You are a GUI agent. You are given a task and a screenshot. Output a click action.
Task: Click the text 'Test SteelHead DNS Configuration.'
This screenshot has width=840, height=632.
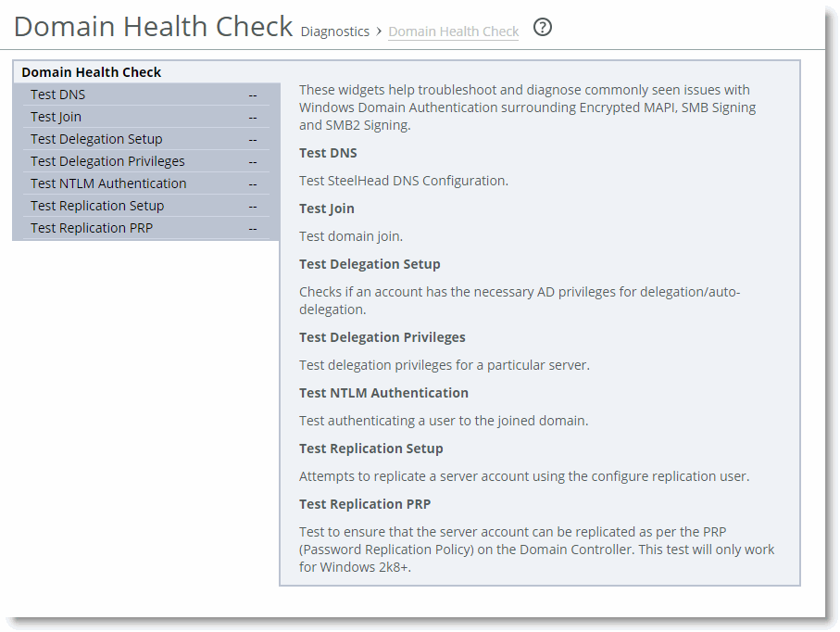[x=404, y=181]
